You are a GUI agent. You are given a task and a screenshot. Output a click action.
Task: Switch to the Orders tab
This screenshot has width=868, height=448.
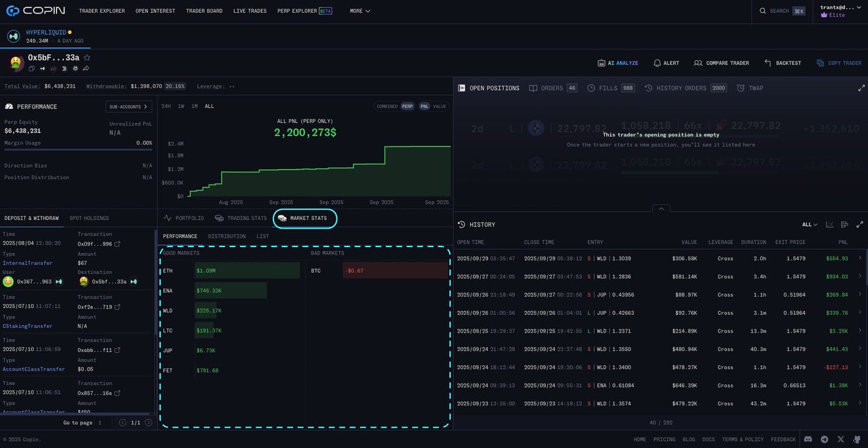[553, 88]
